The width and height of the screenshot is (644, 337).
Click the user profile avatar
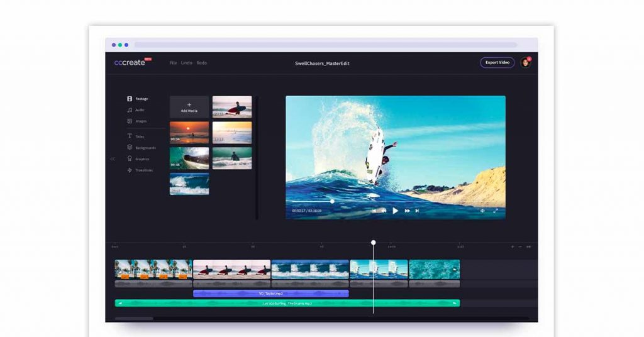[525, 63]
